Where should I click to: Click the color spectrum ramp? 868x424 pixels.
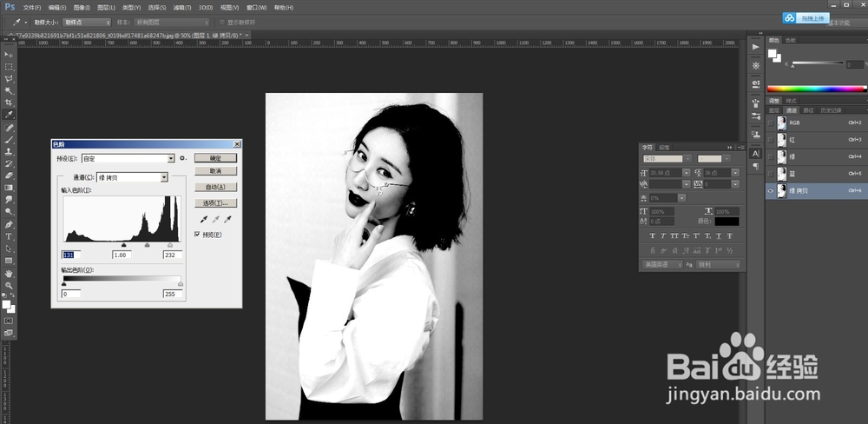817,89
